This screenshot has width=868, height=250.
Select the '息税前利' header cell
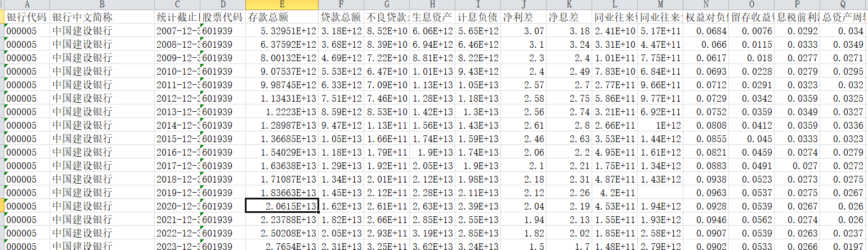pos(797,16)
